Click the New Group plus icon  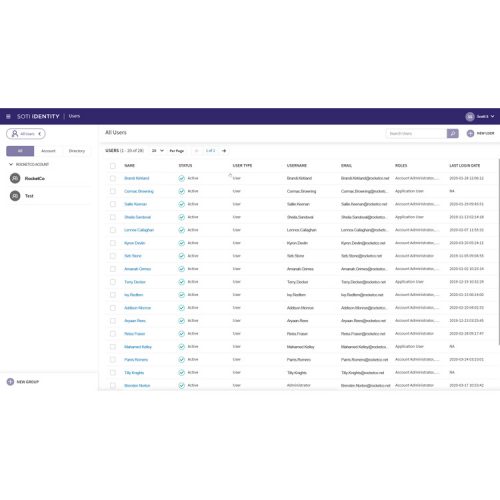click(10, 382)
